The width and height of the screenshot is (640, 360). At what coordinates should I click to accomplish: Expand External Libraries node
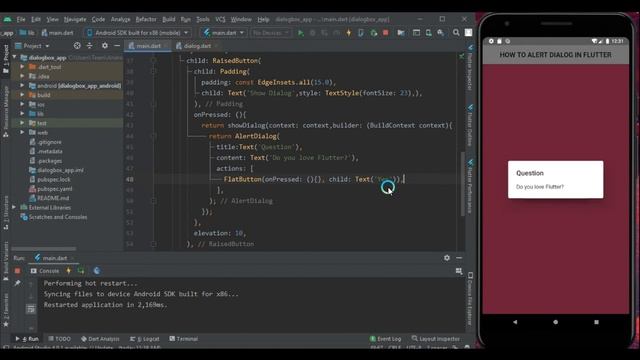14,207
